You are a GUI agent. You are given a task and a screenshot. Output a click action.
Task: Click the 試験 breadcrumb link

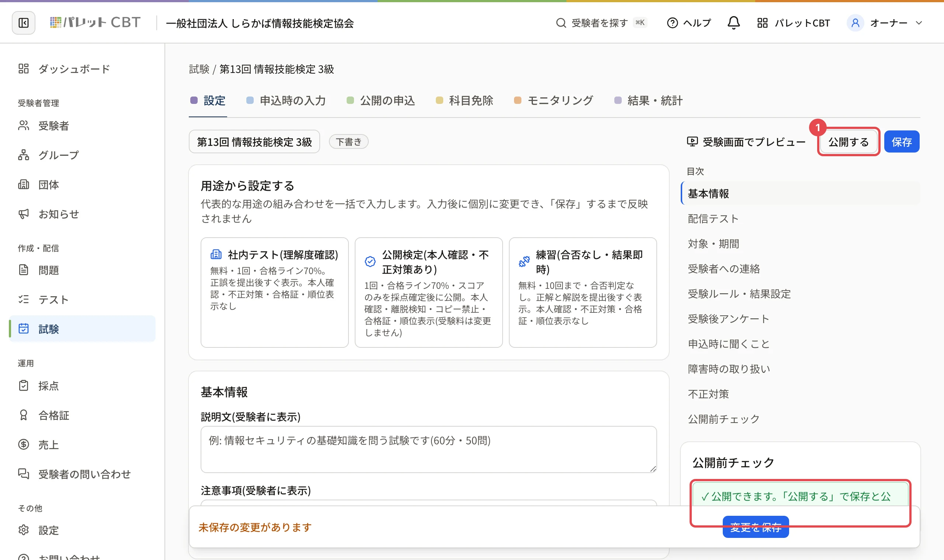click(x=199, y=69)
